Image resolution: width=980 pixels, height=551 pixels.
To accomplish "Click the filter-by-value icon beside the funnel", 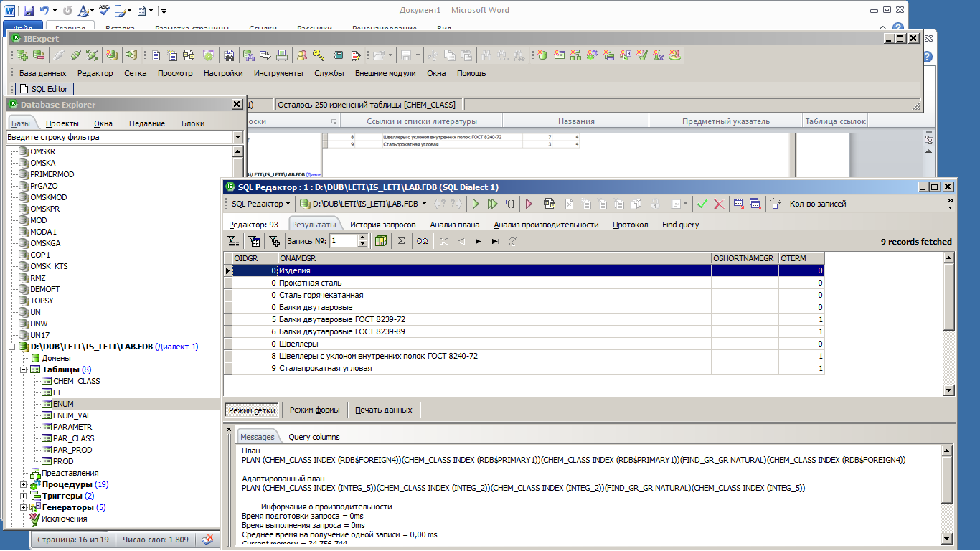I will pos(253,241).
